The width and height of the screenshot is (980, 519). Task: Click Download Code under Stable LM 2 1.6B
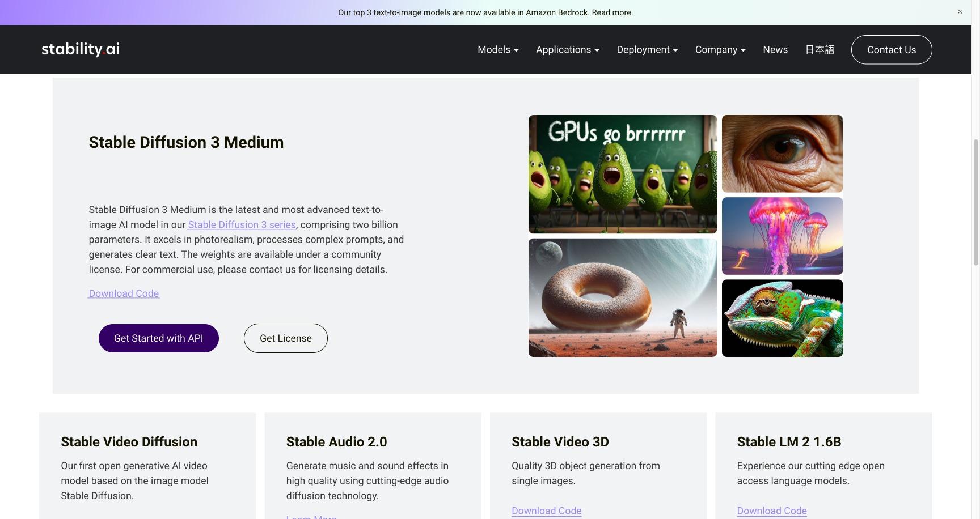coord(772,511)
